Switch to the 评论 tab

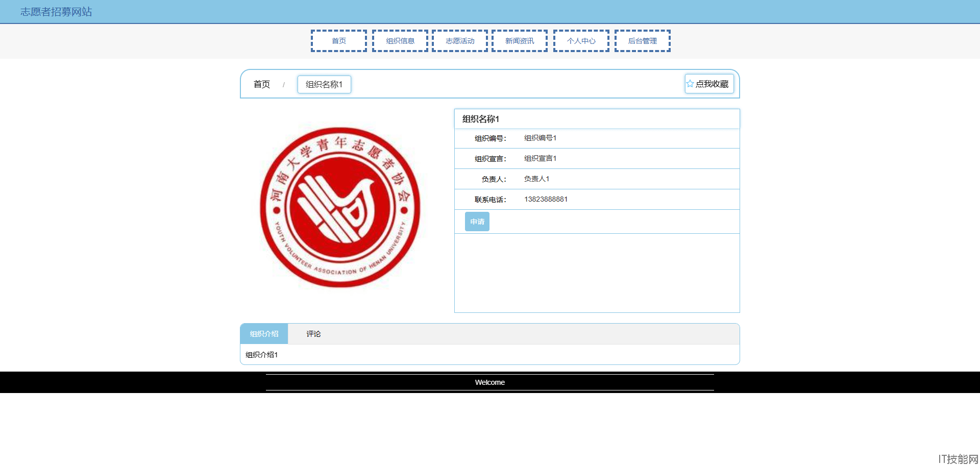[x=313, y=334]
